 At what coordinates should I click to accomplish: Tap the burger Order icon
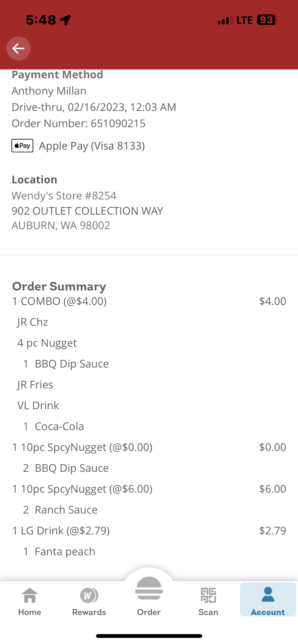click(x=149, y=589)
